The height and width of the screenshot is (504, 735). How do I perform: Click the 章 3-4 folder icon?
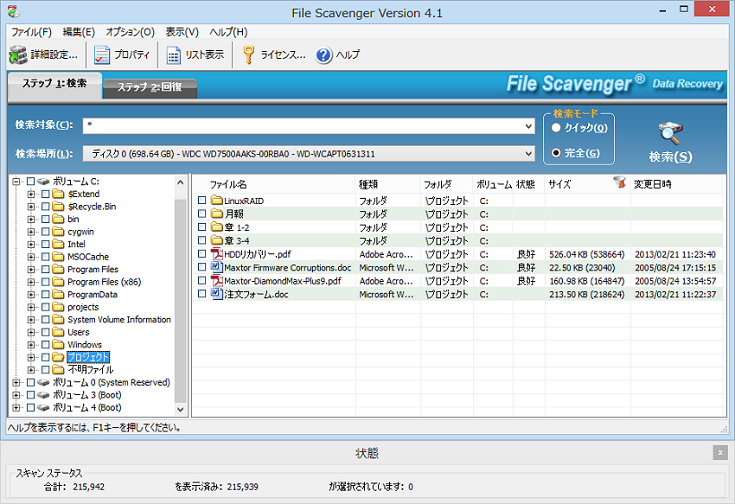tap(216, 241)
